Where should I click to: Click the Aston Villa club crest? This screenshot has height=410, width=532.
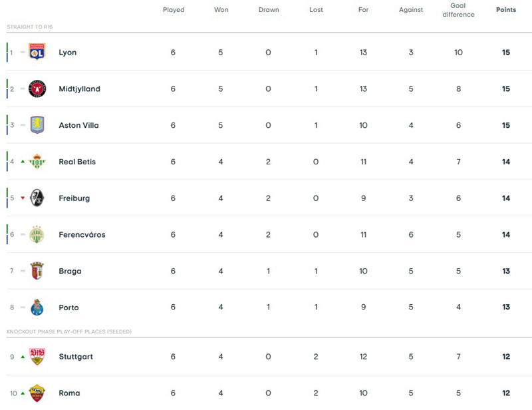[37, 125]
